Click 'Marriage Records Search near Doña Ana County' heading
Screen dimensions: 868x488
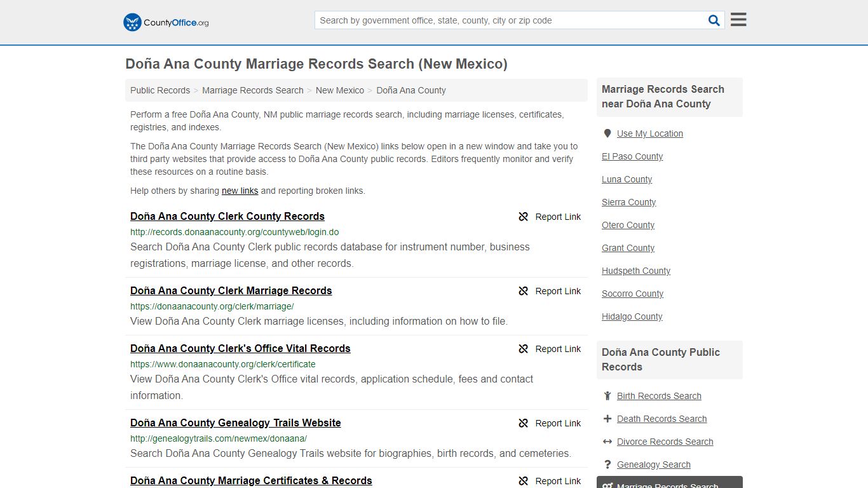663,97
